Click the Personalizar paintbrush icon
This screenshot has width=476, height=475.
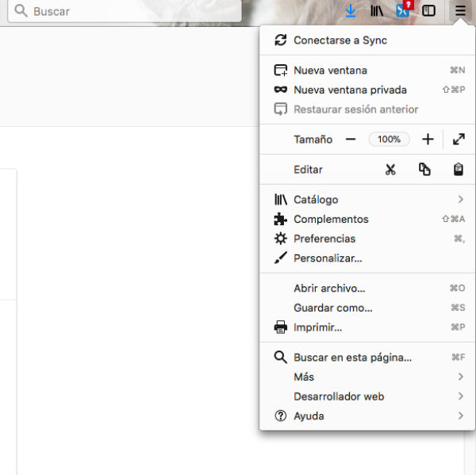tap(281, 258)
